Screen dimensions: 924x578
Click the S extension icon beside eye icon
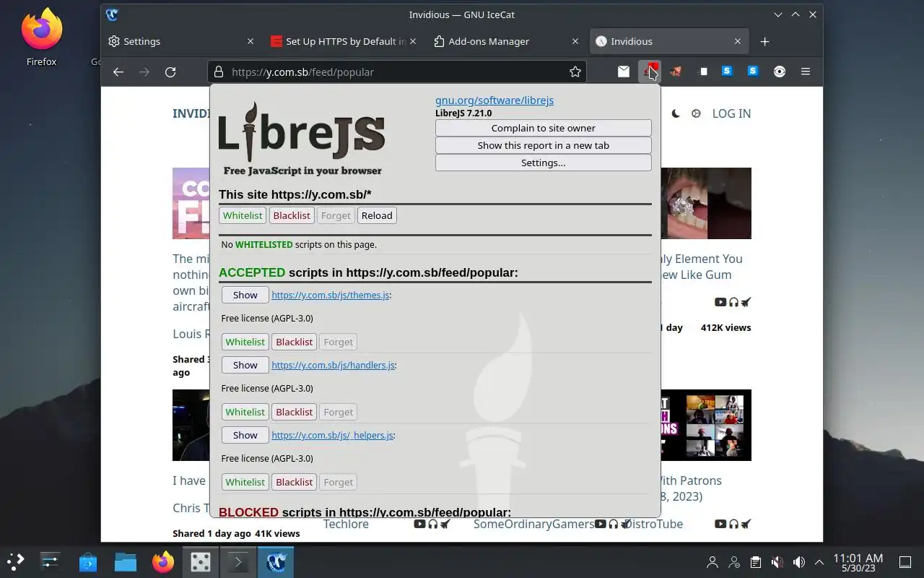pos(754,72)
